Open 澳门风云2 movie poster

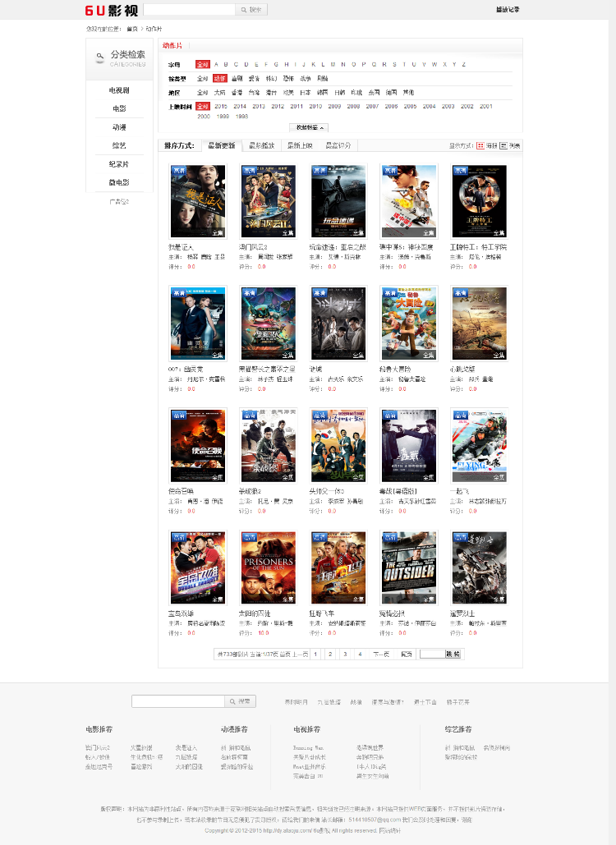pyautogui.click(x=268, y=201)
